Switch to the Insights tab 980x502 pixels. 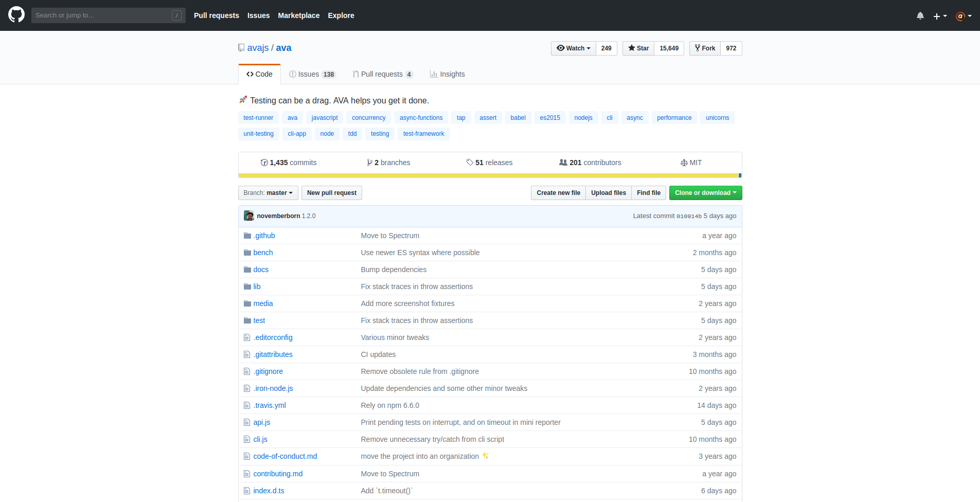click(447, 74)
